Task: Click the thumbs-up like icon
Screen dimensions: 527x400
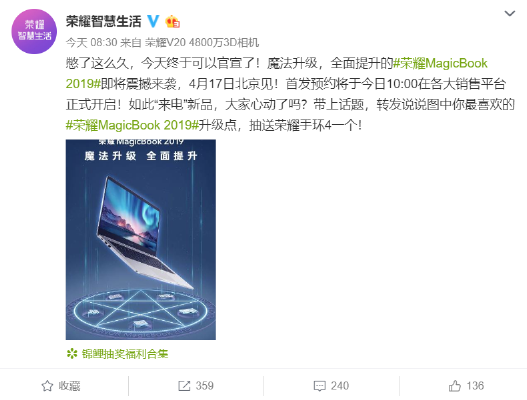Action: (455, 386)
